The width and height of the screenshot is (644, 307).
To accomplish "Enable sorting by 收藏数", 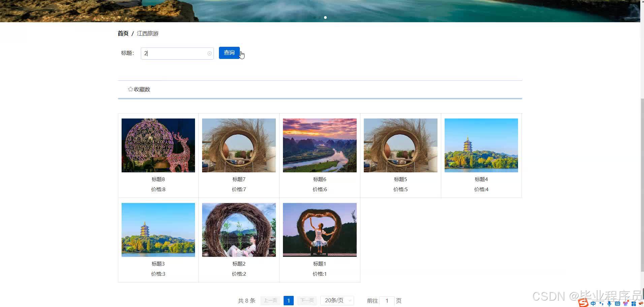I will [x=141, y=89].
